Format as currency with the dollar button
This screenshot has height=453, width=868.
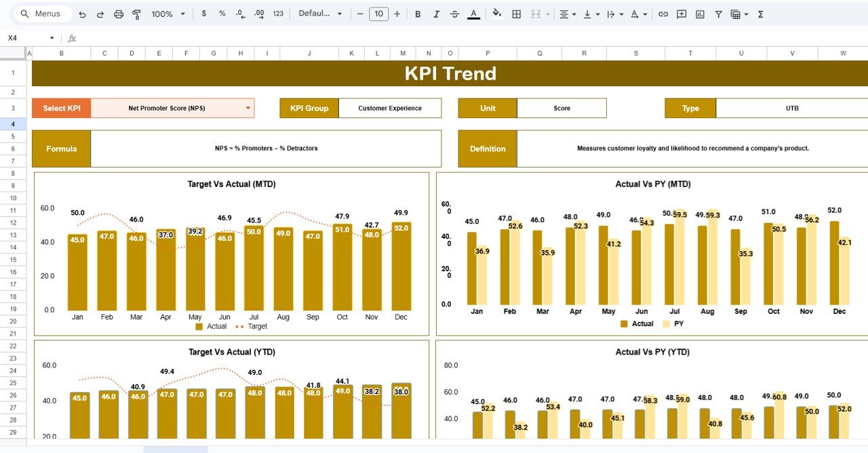pyautogui.click(x=204, y=14)
